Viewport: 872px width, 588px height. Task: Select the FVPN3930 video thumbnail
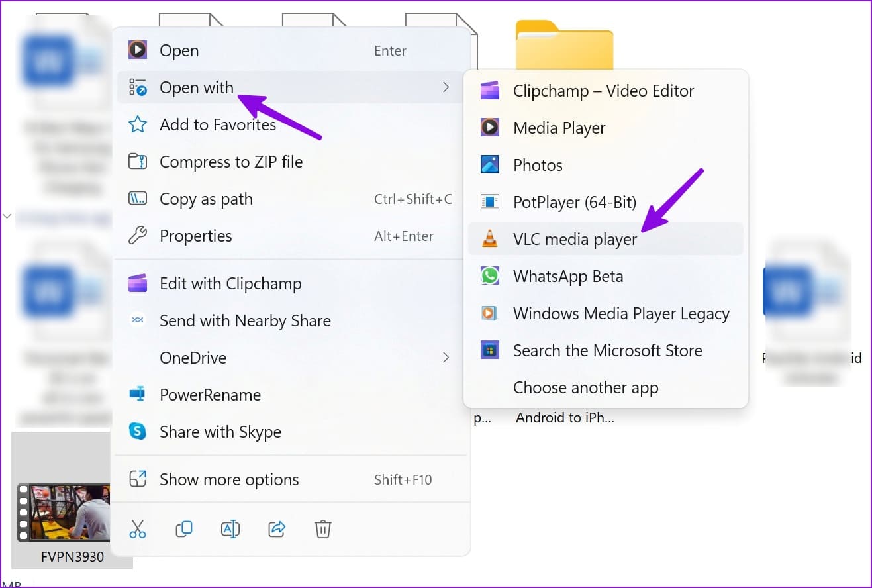[64, 512]
